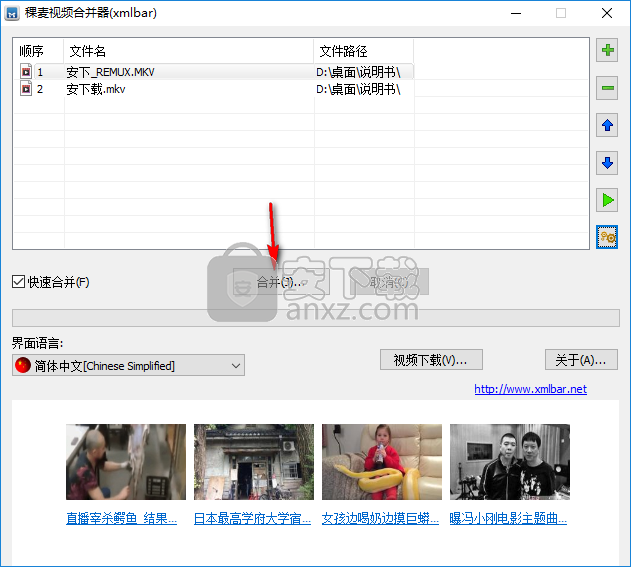631x567 pixels.
Task: Click the merge progress bar
Action: pos(316,318)
